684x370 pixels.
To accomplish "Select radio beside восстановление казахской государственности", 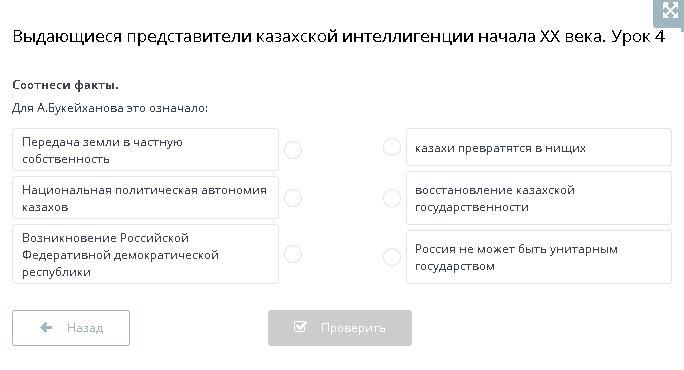I will tap(392, 198).
